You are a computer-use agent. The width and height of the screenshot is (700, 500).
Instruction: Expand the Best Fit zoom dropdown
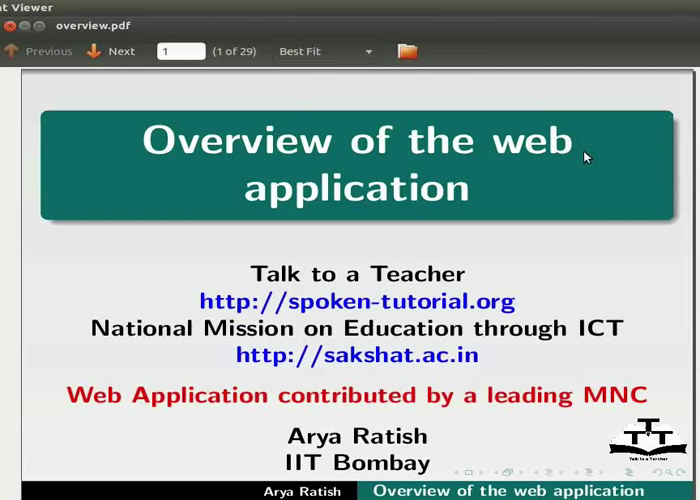(368, 52)
